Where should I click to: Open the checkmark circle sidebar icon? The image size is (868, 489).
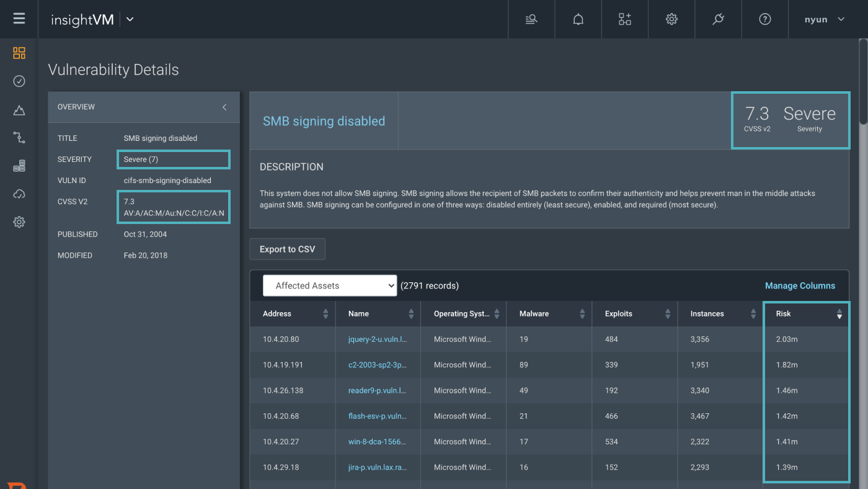(x=19, y=81)
